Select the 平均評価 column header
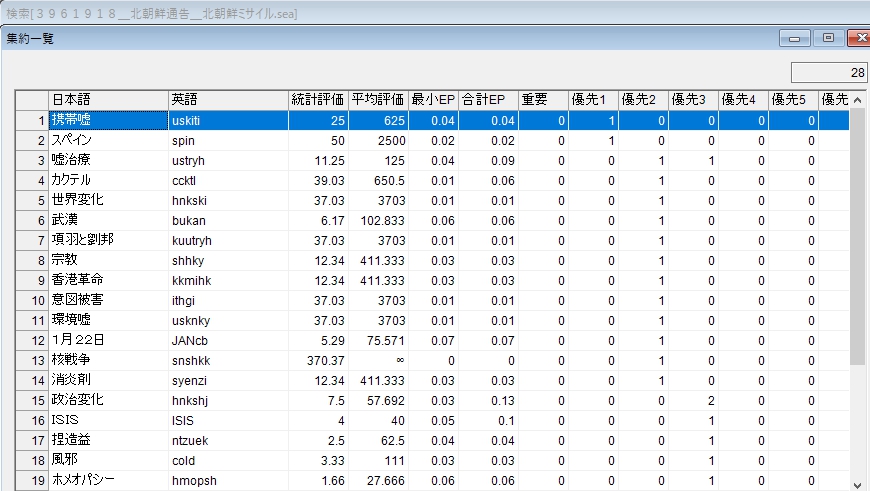Viewport: 870px width, 491px height. click(378, 100)
